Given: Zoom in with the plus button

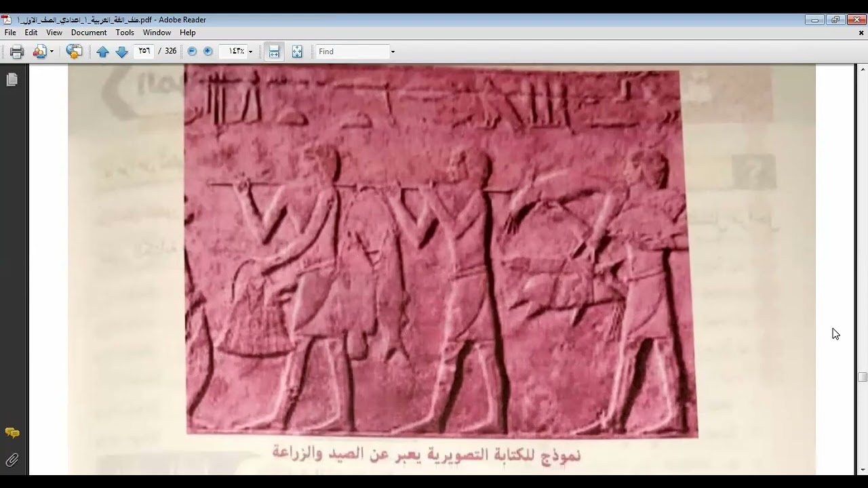Looking at the screenshot, I should click(208, 52).
